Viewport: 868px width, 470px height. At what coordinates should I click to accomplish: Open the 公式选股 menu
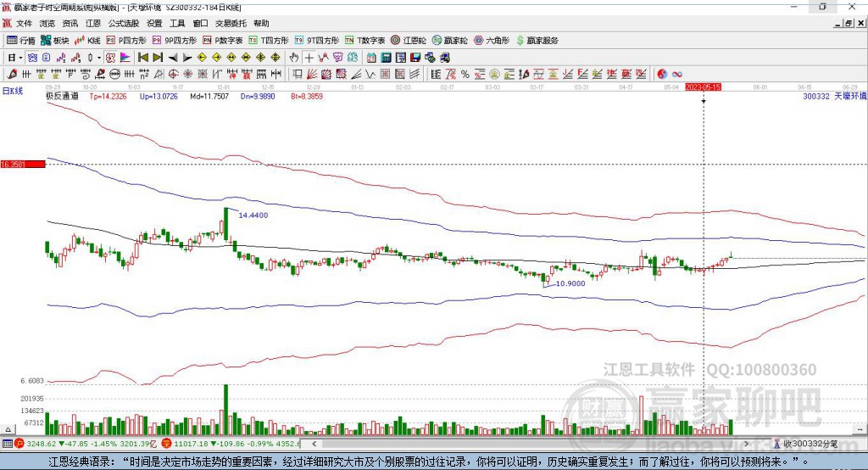coord(124,23)
